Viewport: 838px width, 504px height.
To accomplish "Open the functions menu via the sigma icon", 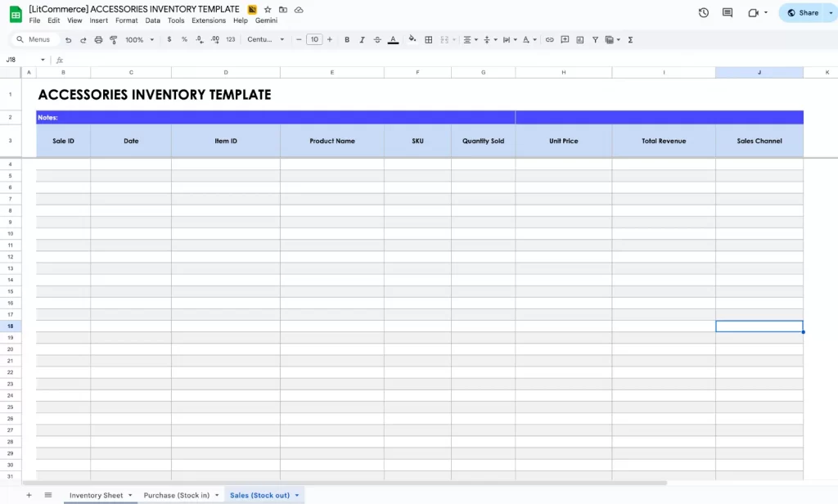I will pos(631,39).
